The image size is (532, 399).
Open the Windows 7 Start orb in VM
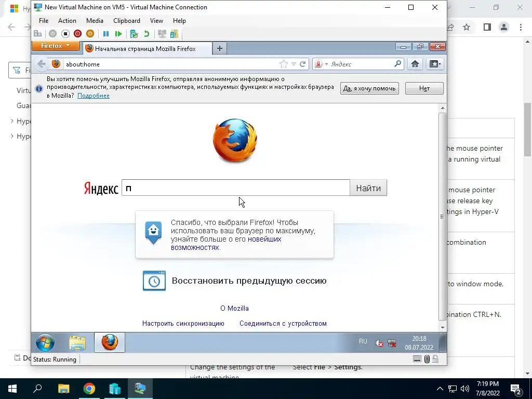(x=45, y=342)
